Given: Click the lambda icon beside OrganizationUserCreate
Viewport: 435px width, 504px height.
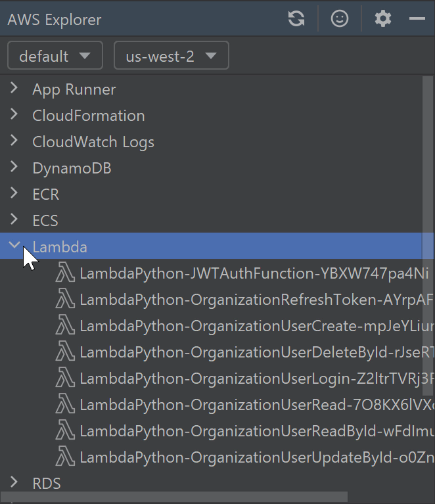Looking at the screenshot, I should coord(66,326).
